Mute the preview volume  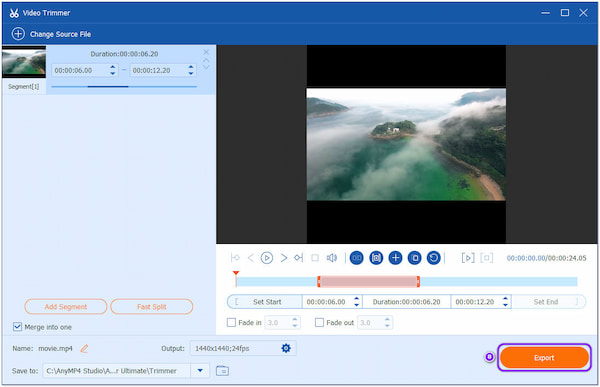331,258
